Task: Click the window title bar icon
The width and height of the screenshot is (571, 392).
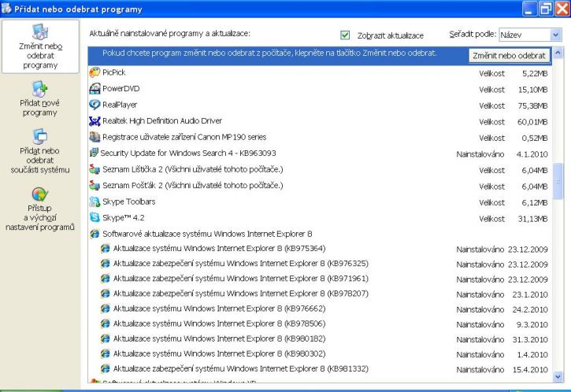Action: [6, 9]
